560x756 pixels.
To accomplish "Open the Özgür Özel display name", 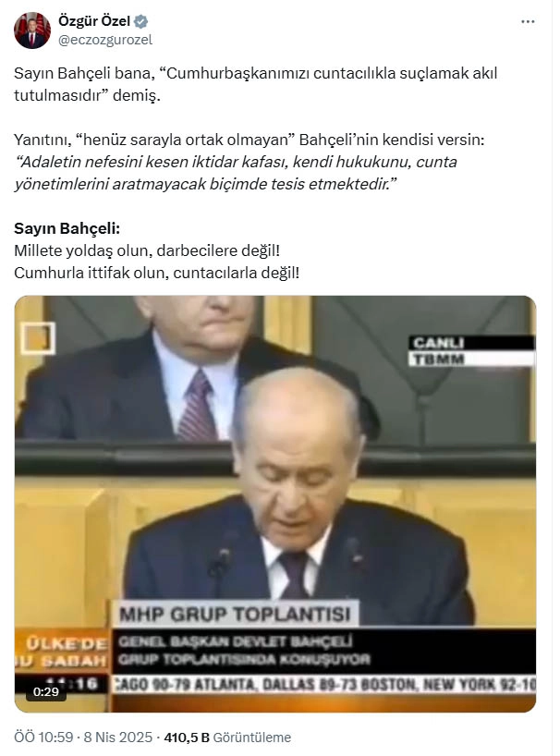I will point(94,21).
